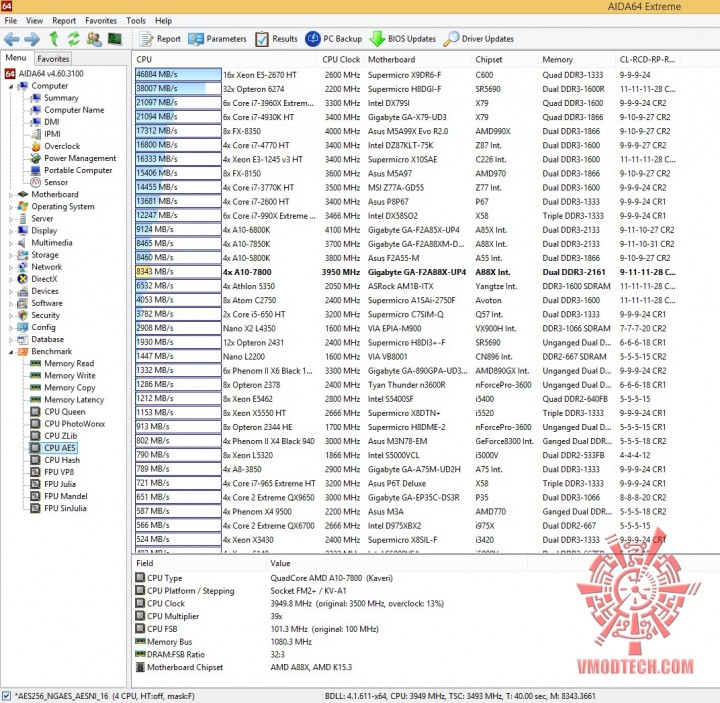Open the Favorites menu

click(x=101, y=21)
